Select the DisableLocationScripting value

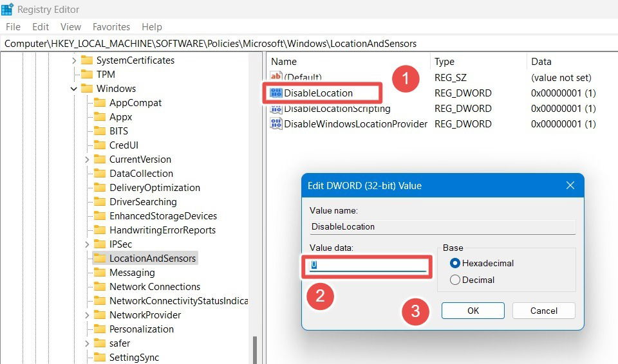click(x=337, y=108)
